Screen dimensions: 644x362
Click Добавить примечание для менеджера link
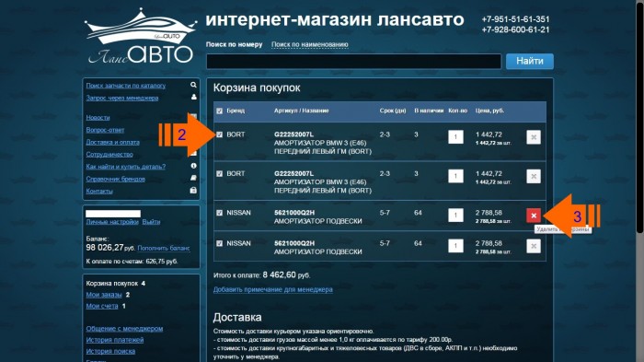(x=272, y=289)
